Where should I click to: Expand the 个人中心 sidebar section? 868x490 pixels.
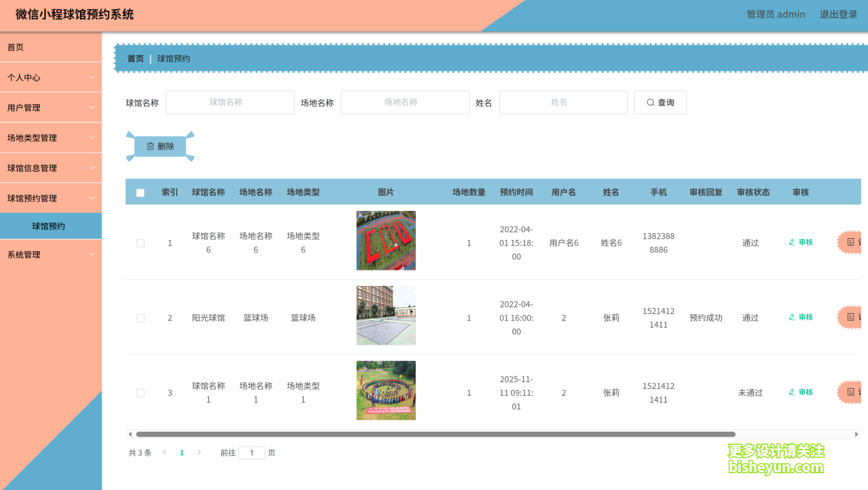51,77
